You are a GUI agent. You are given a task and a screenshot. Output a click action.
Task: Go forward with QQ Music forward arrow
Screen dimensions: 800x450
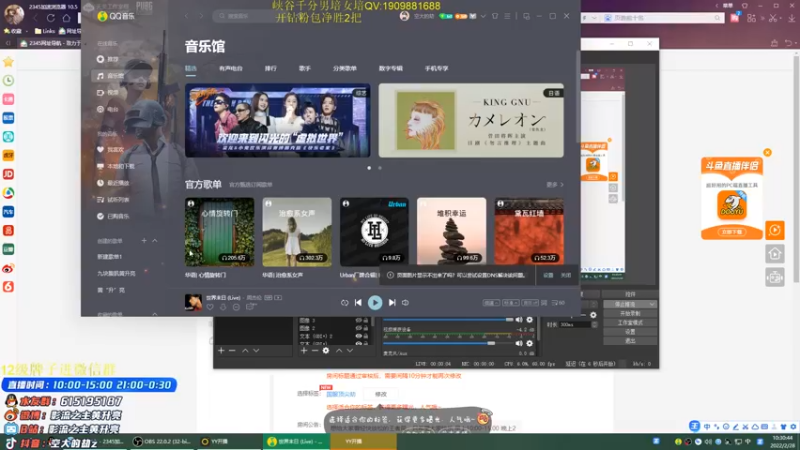(x=201, y=16)
